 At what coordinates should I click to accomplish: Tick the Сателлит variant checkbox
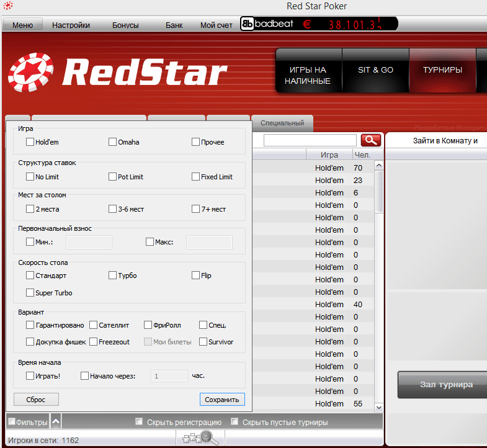(x=94, y=325)
